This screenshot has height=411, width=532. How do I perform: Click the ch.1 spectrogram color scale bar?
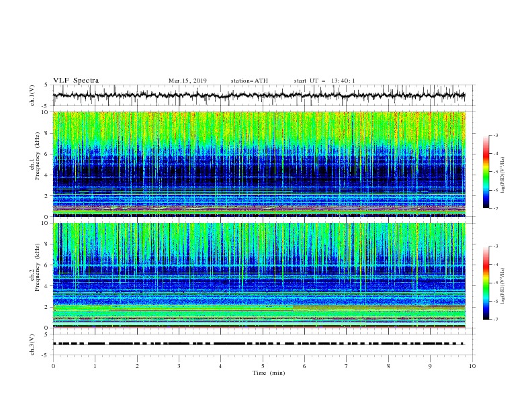[486, 172]
